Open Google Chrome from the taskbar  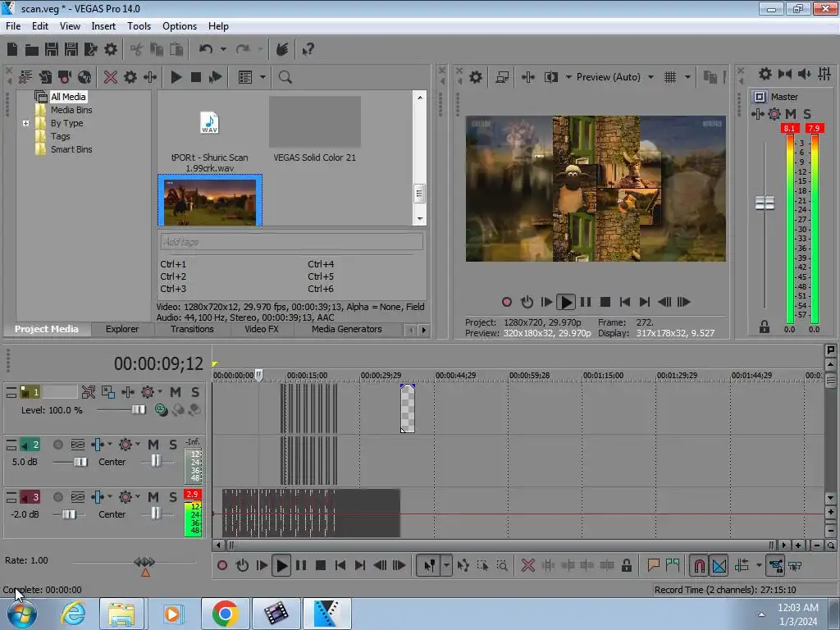pos(225,614)
